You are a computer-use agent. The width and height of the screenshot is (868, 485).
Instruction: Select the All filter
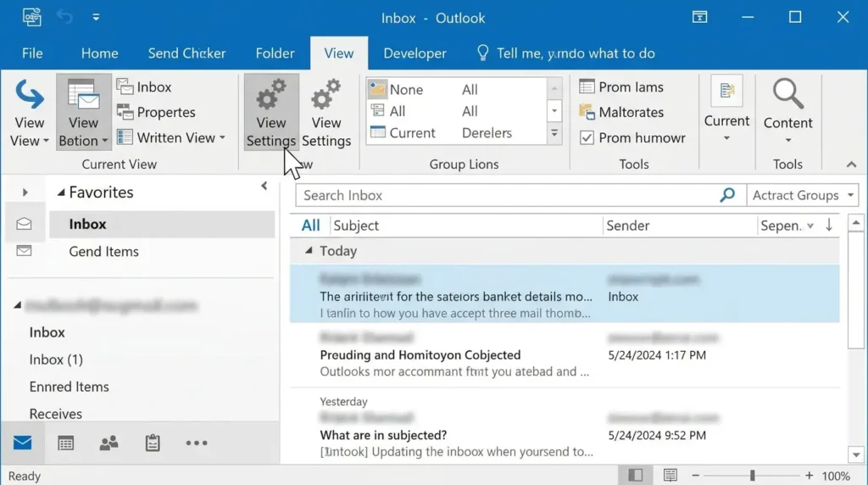310,226
